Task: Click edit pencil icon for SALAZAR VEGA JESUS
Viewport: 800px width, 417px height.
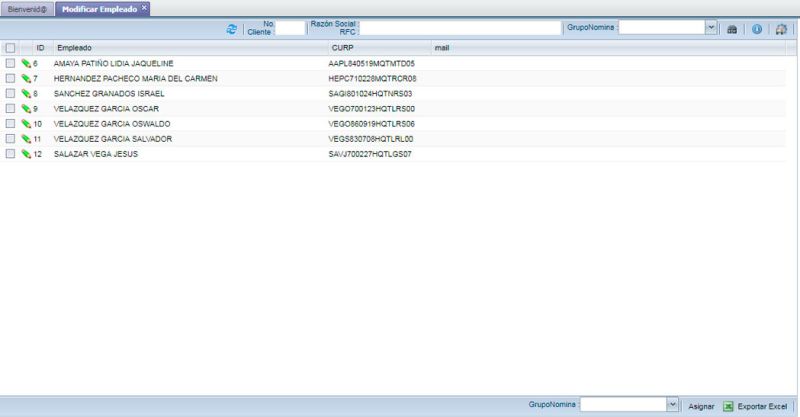Action: pyautogui.click(x=26, y=154)
